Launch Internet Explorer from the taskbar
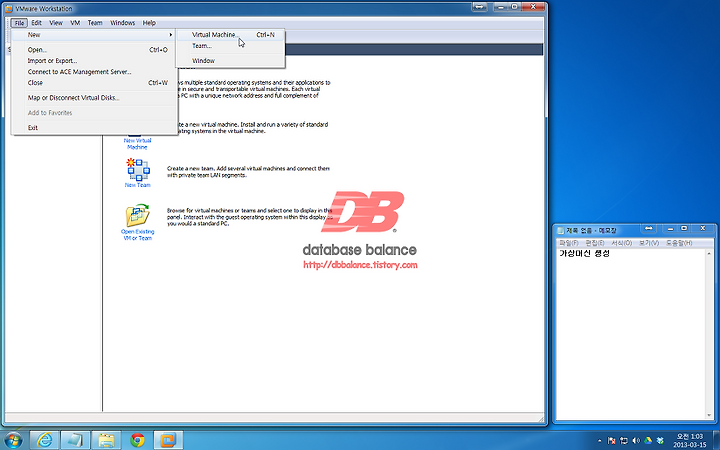Image resolution: width=720 pixels, height=450 pixels. (x=45, y=440)
